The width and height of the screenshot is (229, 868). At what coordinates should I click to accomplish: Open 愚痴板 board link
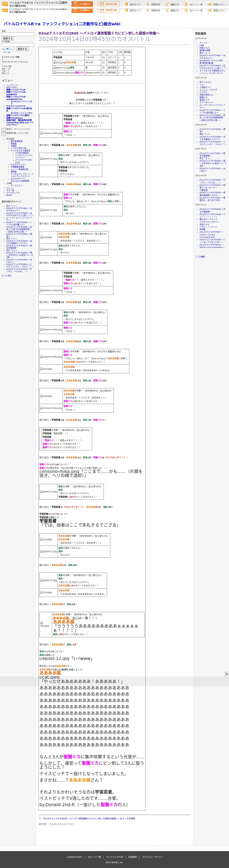(x=14, y=172)
